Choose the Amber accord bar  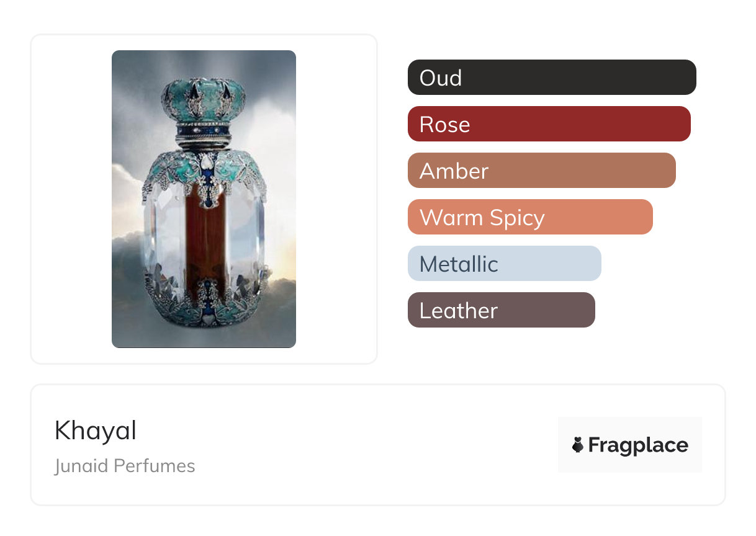point(541,171)
